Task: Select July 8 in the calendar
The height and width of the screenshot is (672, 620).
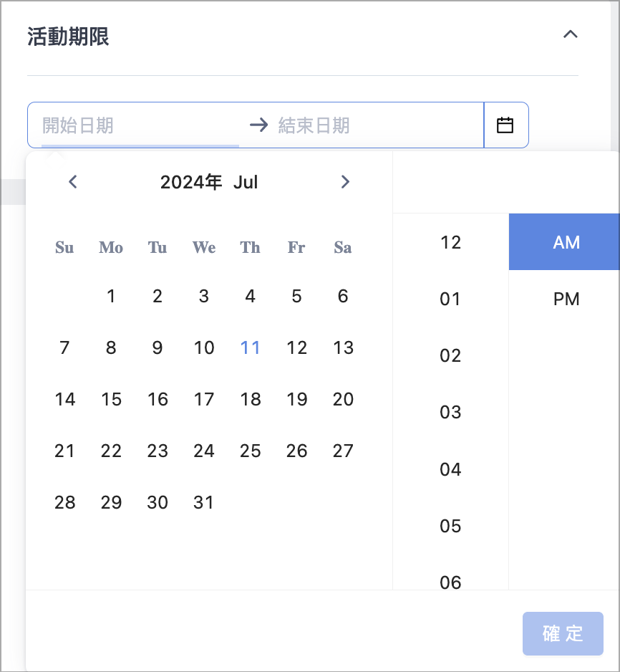Action: [111, 347]
